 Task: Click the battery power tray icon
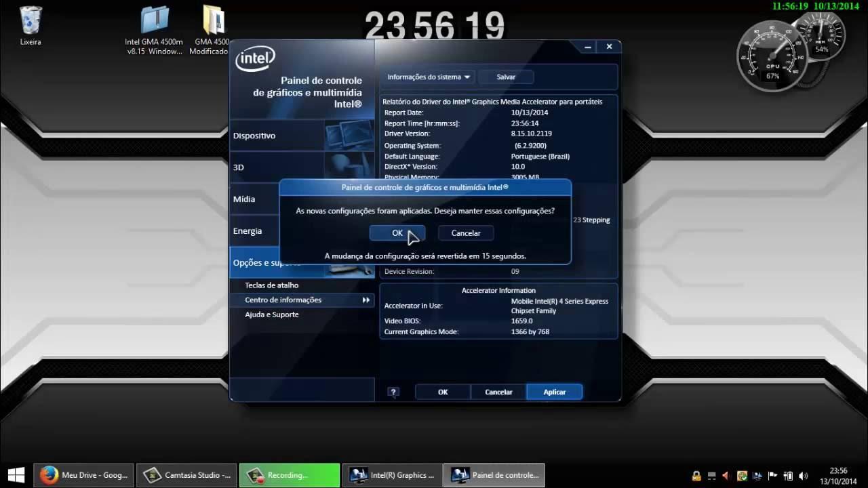click(788, 476)
